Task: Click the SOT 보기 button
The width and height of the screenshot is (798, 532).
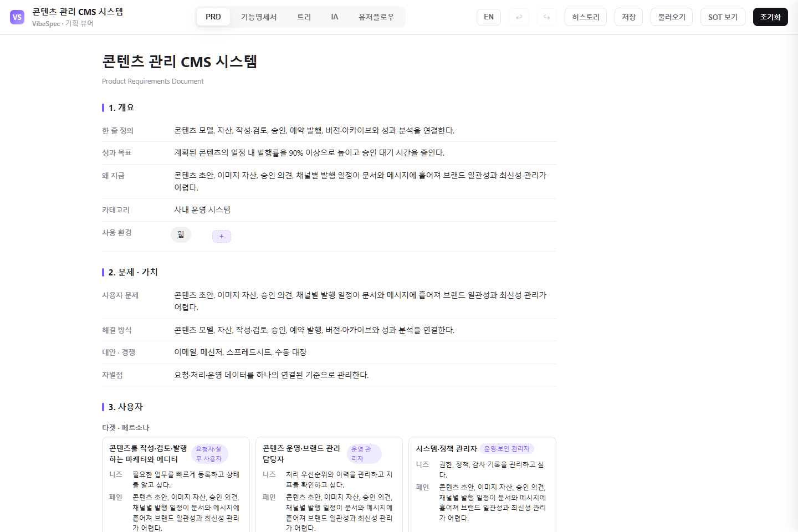Action: tap(723, 17)
